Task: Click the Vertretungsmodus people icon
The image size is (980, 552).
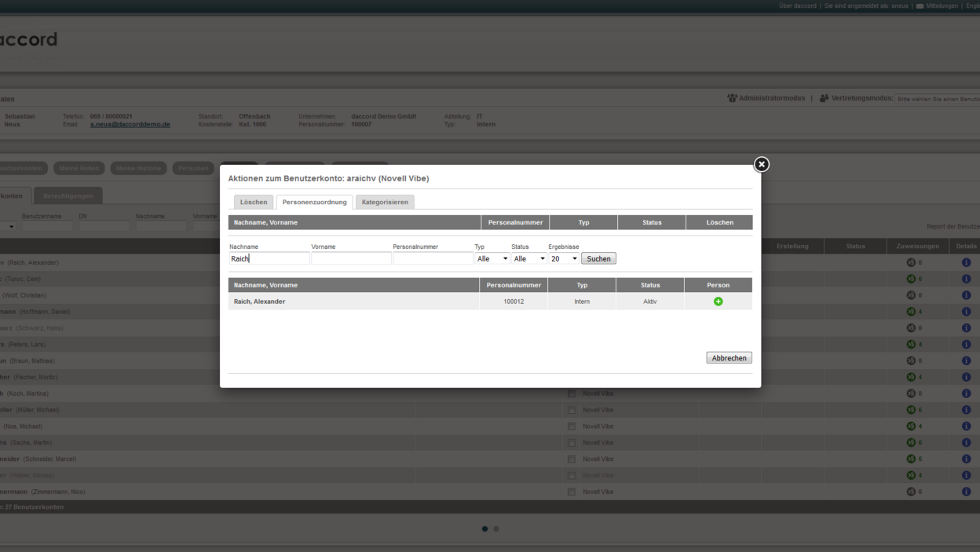Action: point(824,98)
